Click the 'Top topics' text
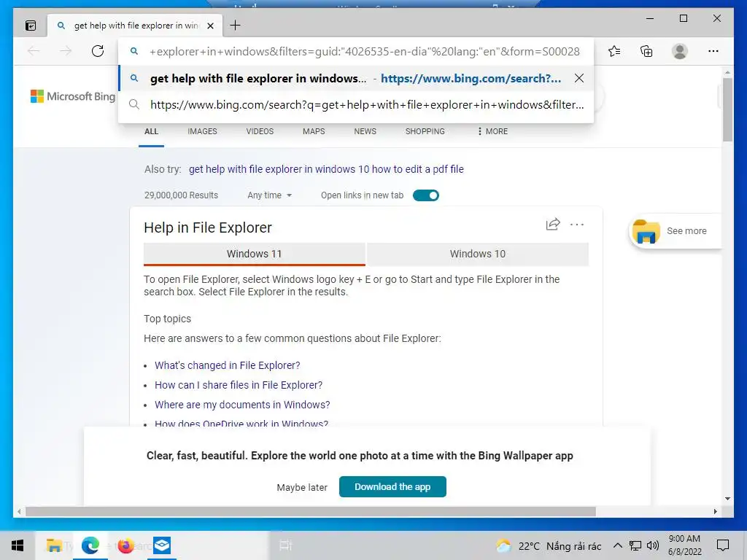The width and height of the screenshot is (747, 560). [x=167, y=319]
